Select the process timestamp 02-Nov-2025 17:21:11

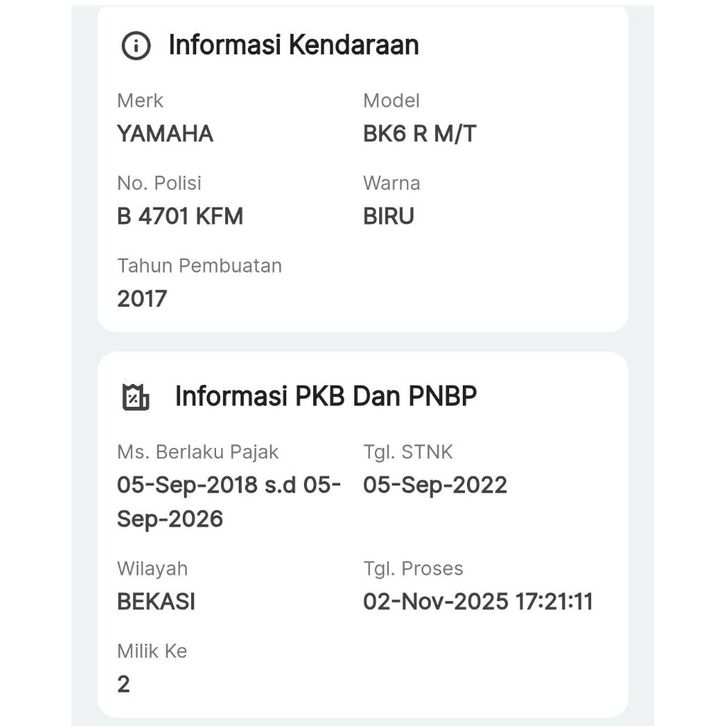click(x=478, y=601)
